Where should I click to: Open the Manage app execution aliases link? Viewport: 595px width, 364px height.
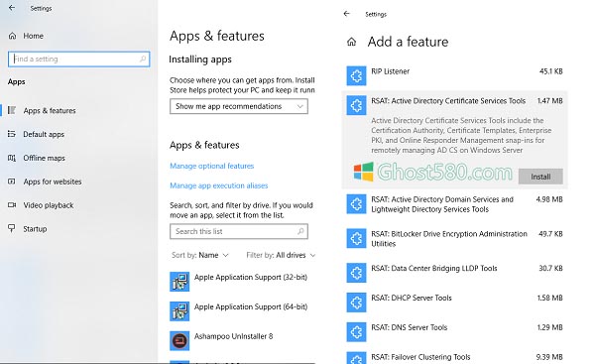click(218, 185)
